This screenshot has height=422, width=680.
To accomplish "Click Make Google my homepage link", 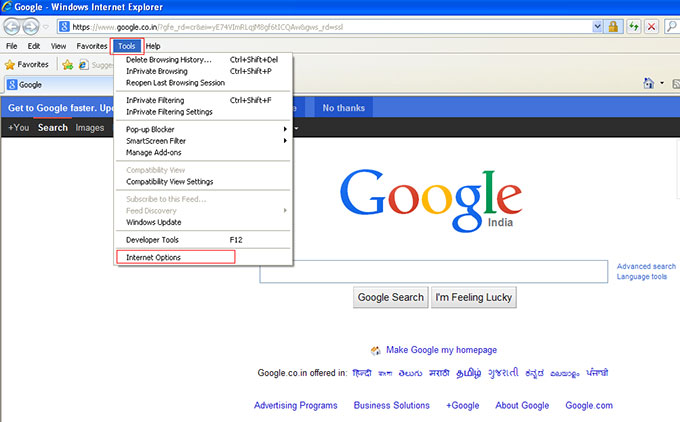I will click(441, 350).
